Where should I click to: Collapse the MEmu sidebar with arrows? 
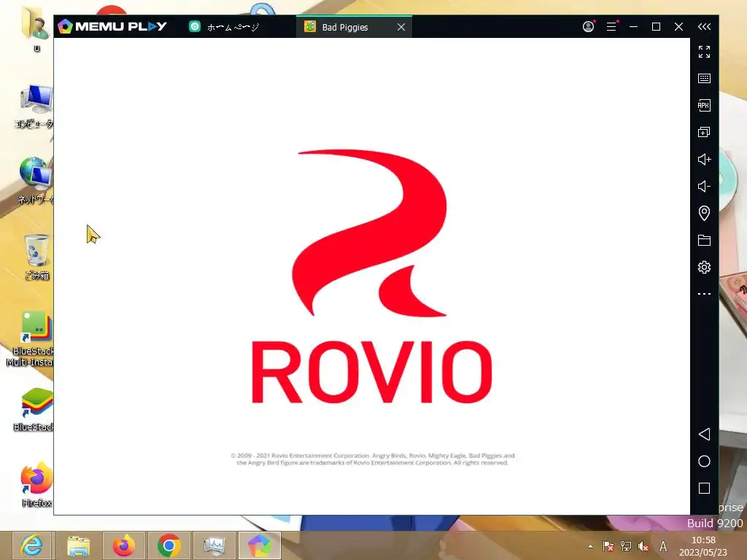tap(704, 27)
